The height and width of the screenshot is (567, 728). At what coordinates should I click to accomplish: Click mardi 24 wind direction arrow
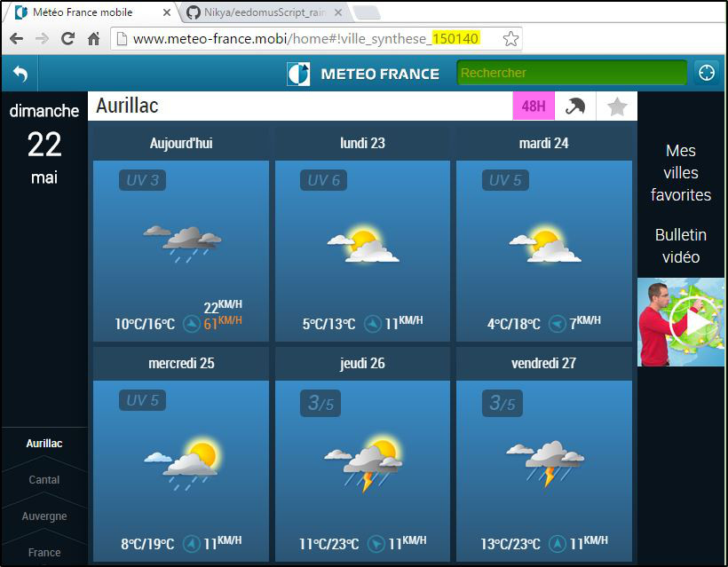click(558, 323)
